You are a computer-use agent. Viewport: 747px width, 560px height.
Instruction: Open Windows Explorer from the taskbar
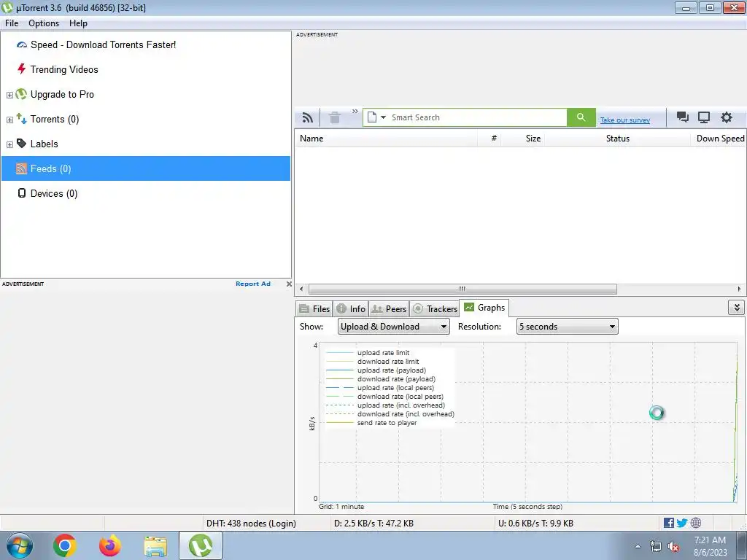(155, 546)
